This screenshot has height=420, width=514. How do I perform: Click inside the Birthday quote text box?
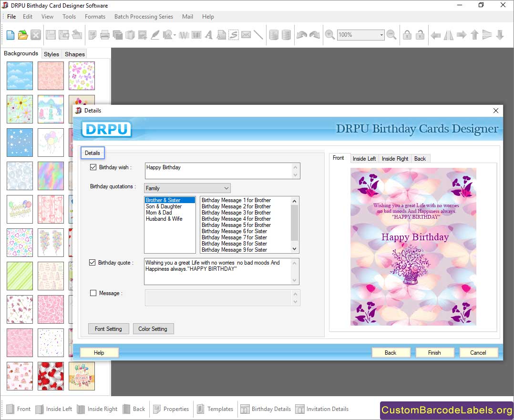pyautogui.click(x=217, y=271)
